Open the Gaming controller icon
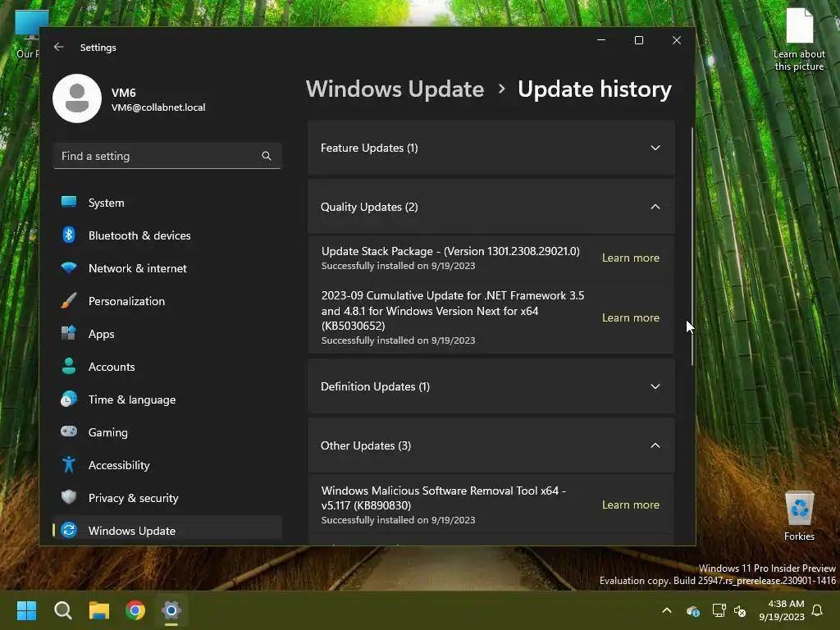Image resolution: width=840 pixels, height=630 pixels. click(69, 431)
